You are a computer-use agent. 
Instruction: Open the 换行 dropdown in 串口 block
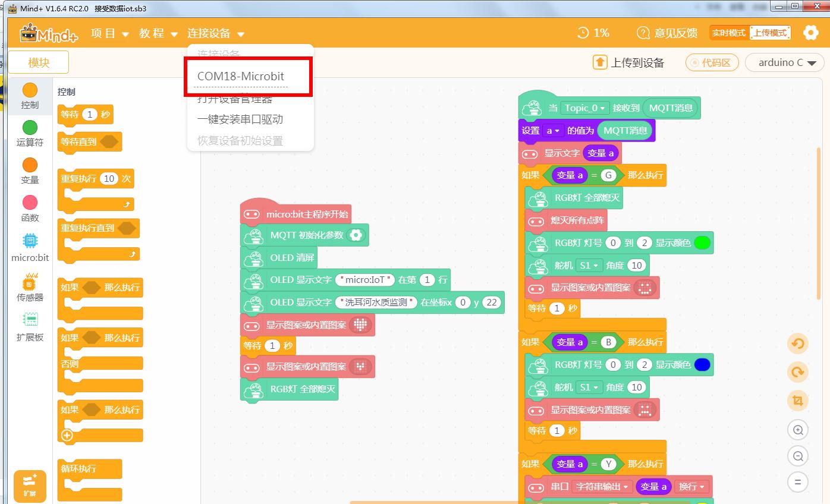point(692,487)
